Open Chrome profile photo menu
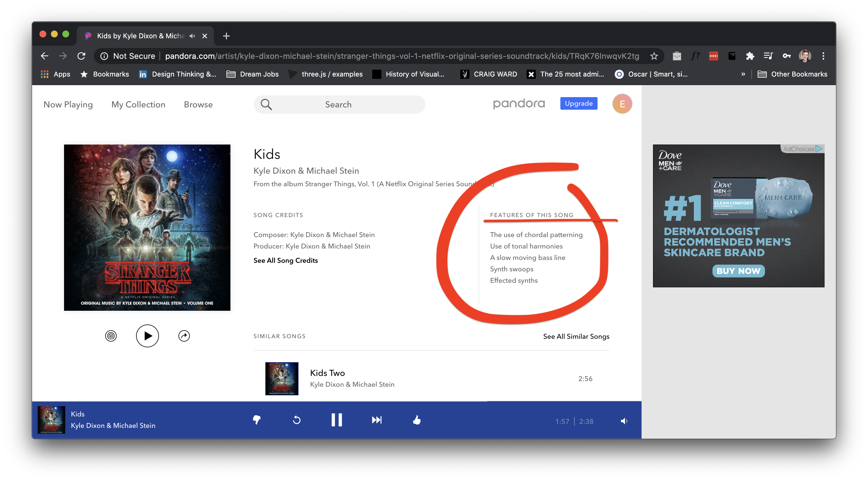This screenshot has width=868, height=481. click(805, 56)
